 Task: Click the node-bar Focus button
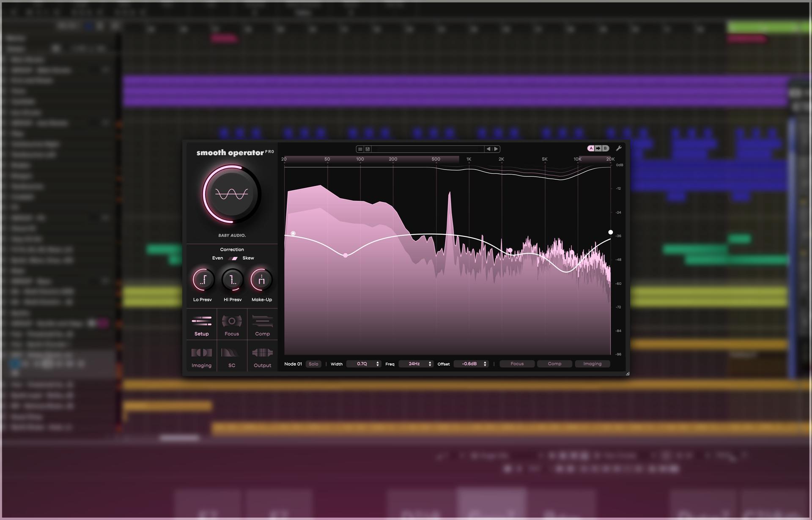pos(517,364)
